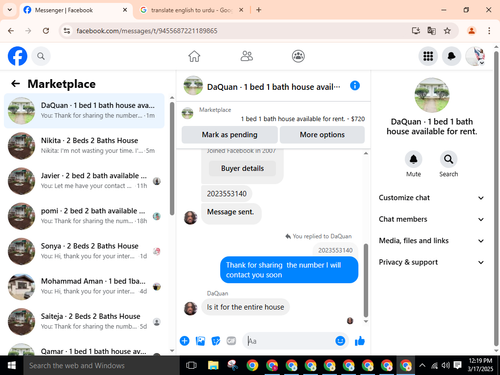Image resolution: width=500 pixels, height=375 pixels.
Task: Open the Facebook search magnifier
Action: click(41, 56)
